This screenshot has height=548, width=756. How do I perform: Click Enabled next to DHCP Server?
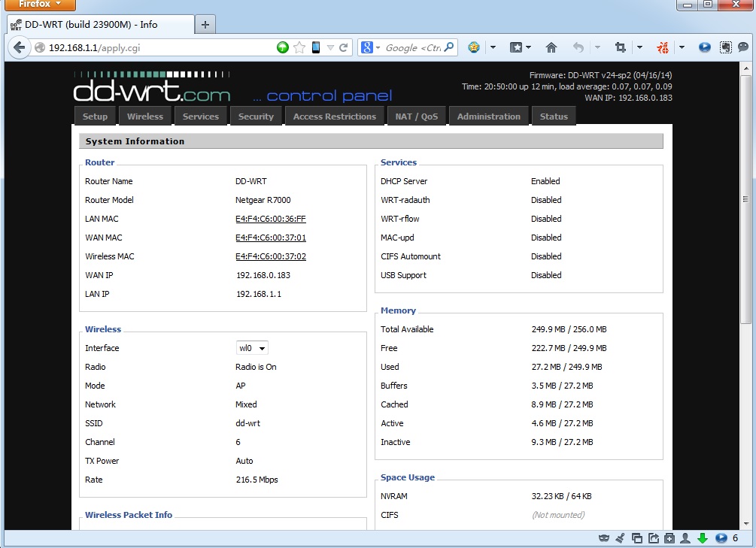point(545,181)
